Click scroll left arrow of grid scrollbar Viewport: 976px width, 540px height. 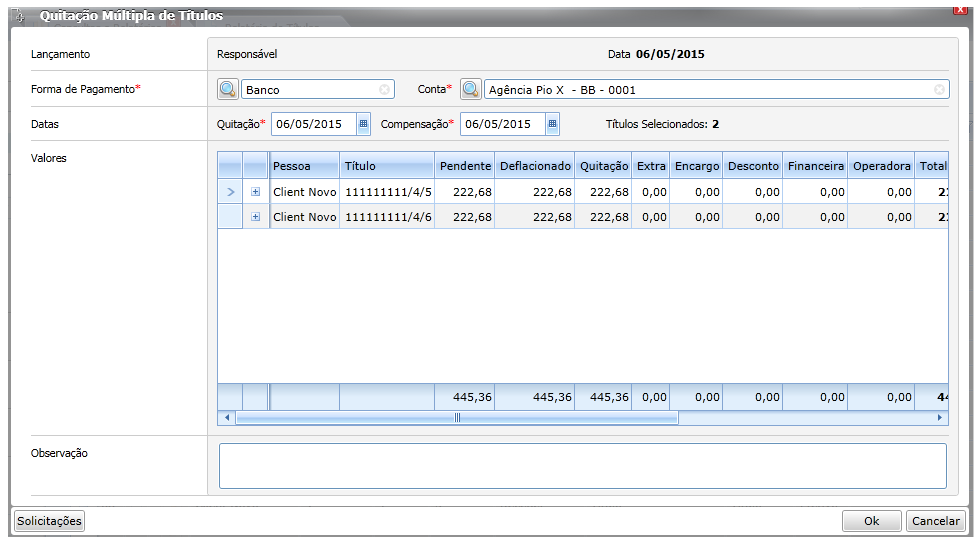click(x=227, y=417)
